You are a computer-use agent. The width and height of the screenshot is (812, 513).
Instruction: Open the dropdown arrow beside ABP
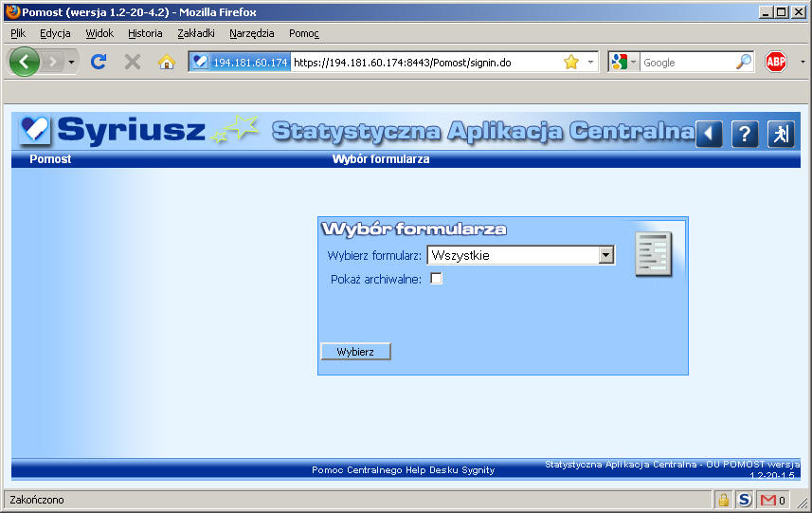click(x=803, y=63)
